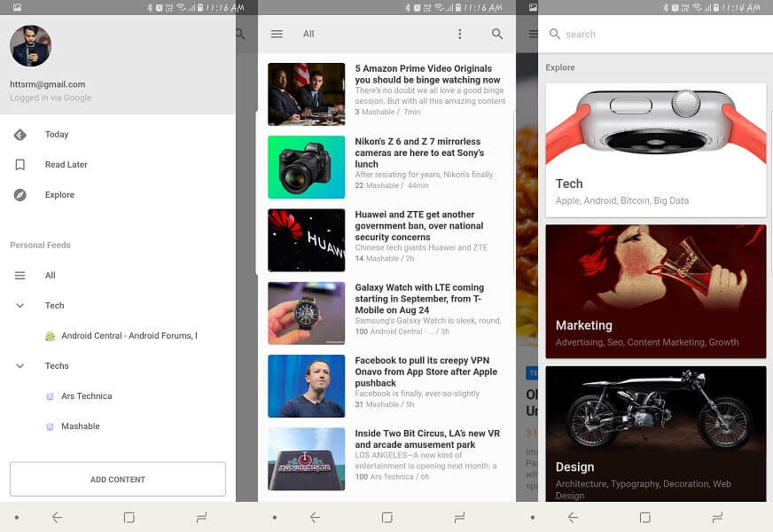The height and width of the screenshot is (532, 773).
Task: Tap hamburger menu behind Explore panel
Action: click(x=533, y=34)
